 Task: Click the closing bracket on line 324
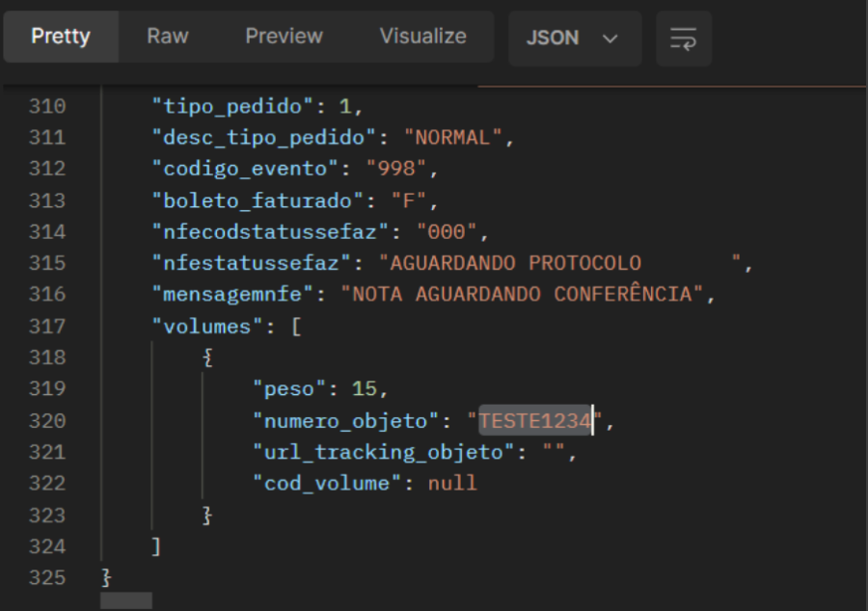click(156, 546)
